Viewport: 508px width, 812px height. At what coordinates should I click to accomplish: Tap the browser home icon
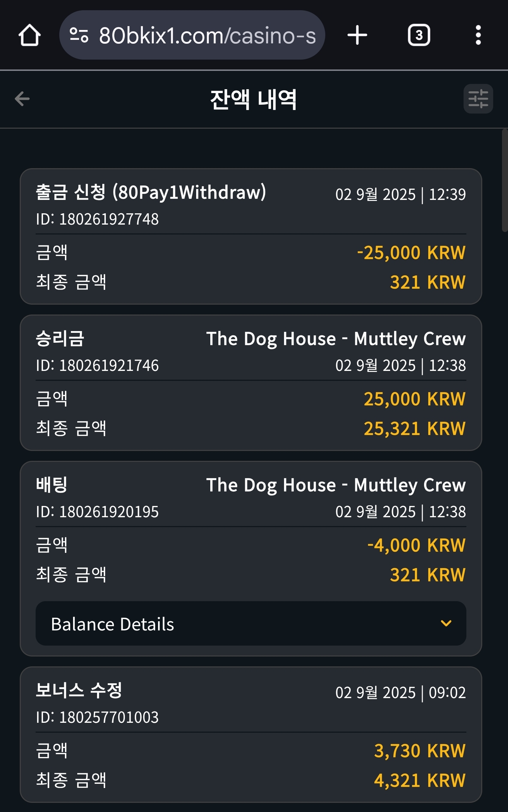(x=30, y=35)
